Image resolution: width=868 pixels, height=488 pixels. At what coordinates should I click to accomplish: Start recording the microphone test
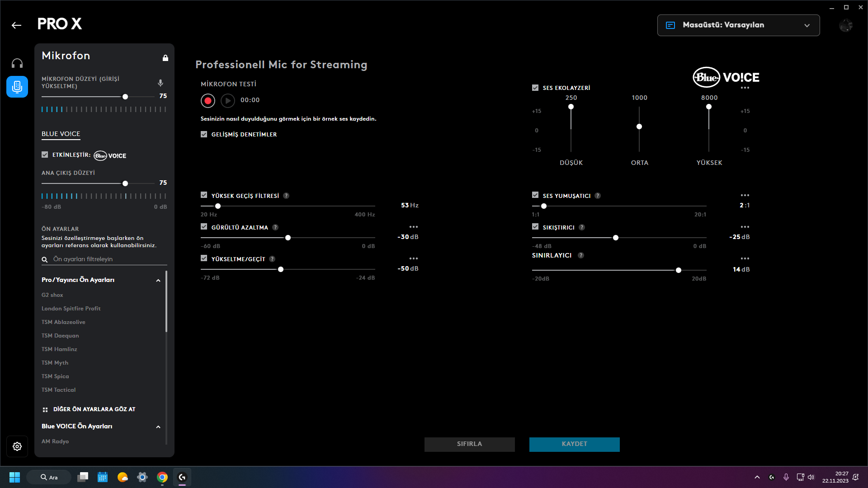coord(208,101)
